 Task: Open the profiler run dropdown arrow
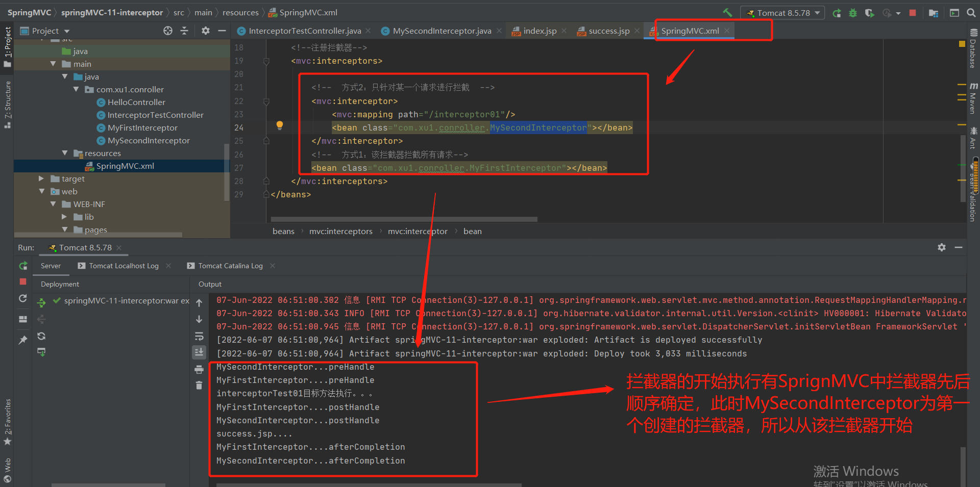click(898, 13)
